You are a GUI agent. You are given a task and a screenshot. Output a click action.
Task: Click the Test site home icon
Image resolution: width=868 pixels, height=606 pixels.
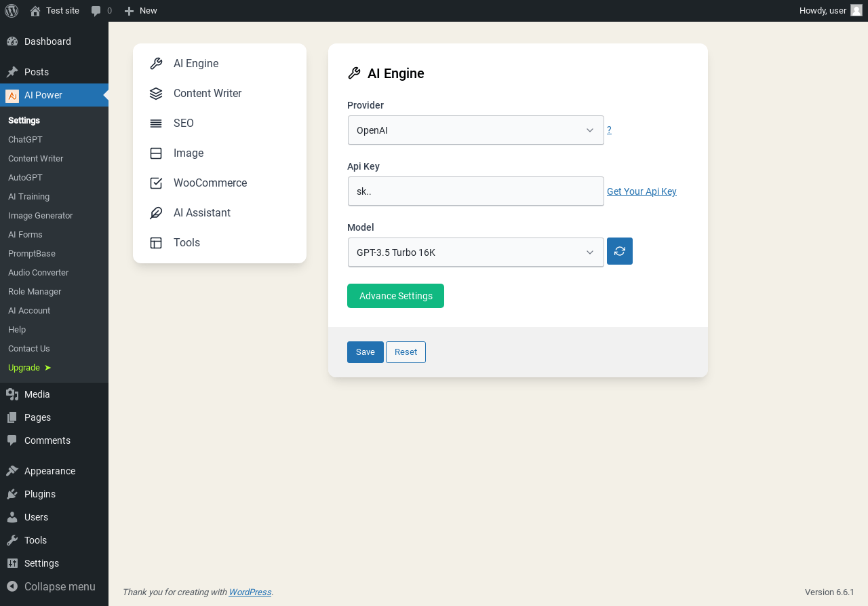(35, 11)
